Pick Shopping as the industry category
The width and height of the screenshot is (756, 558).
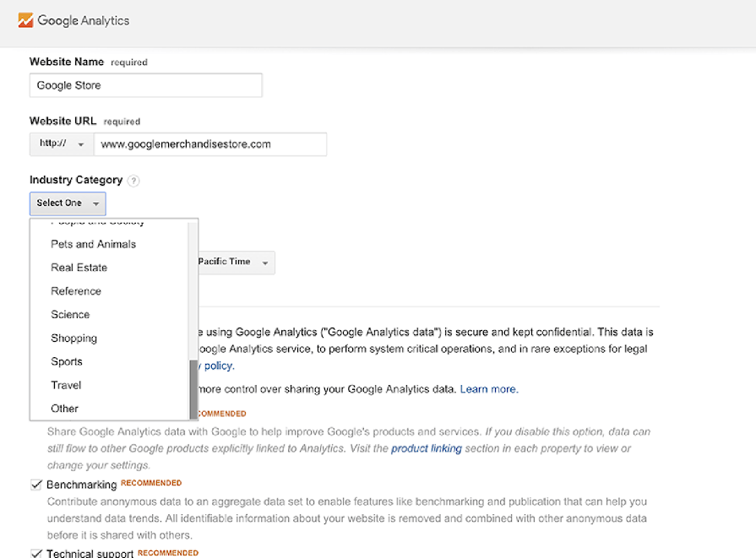(73, 339)
